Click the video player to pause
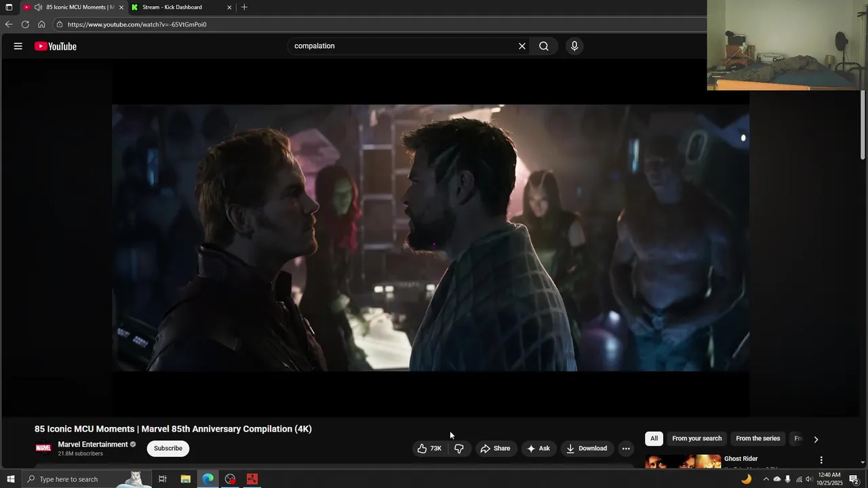The width and height of the screenshot is (868, 488). click(431, 238)
